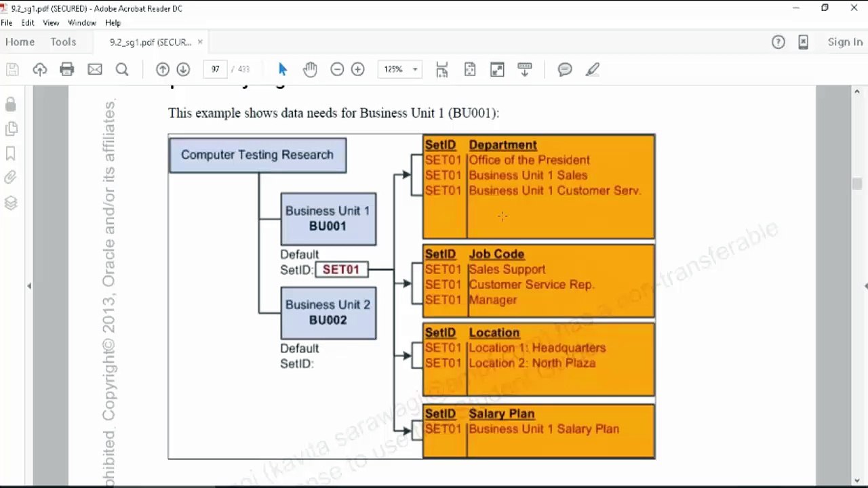Click the Customer Service Rep. entry
The height and width of the screenshot is (488, 868).
coord(532,285)
